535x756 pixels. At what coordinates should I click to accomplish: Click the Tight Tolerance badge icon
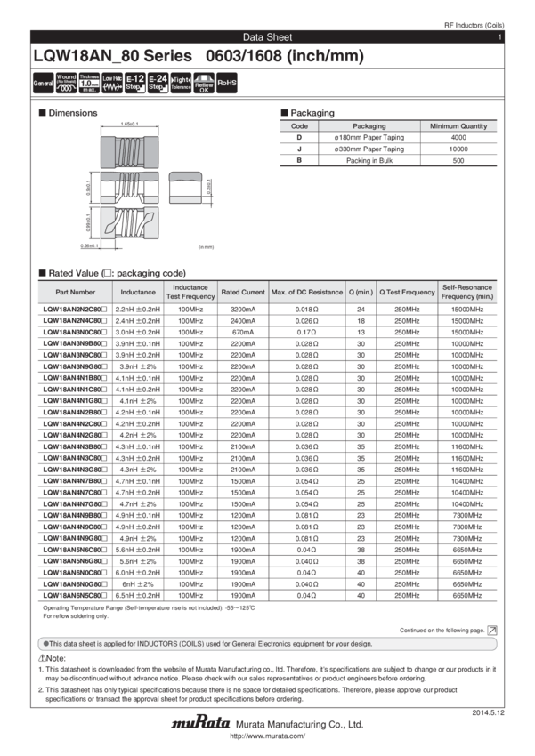click(x=181, y=83)
